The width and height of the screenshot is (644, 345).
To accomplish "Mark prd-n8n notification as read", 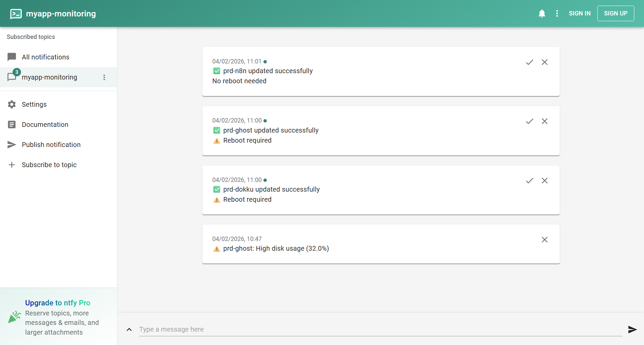I will 530,62.
